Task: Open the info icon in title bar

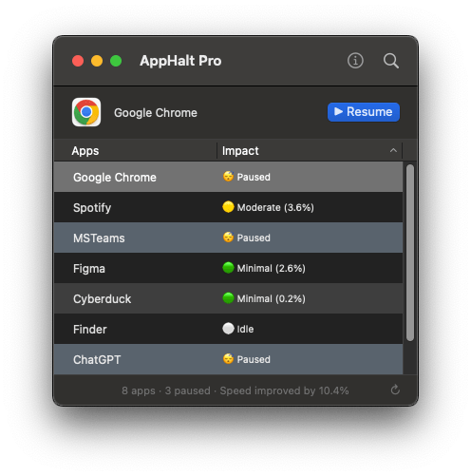Action: tap(355, 61)
